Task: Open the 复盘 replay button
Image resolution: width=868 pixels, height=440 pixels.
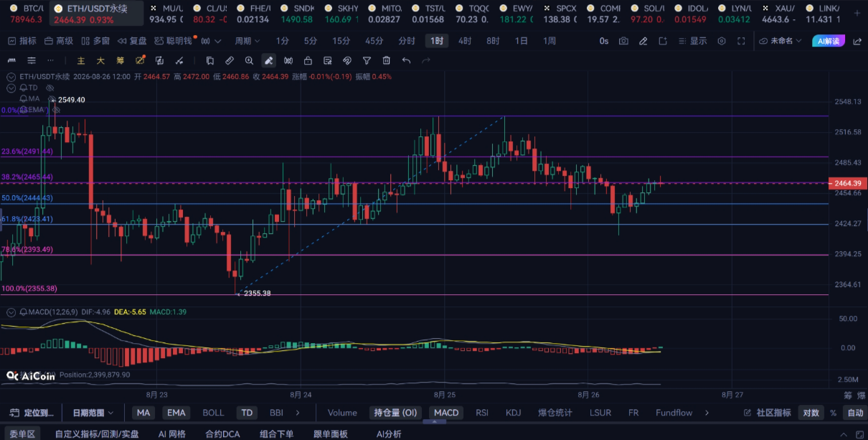Action: [132, 41]
